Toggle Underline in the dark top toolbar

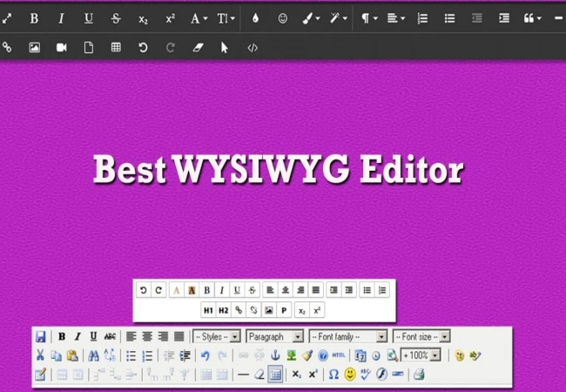point(89,18)
